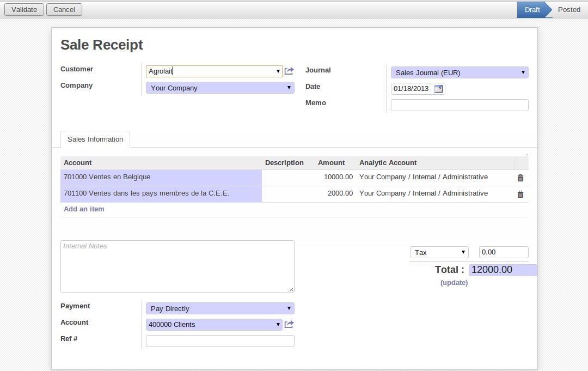Open the Date calendar picker icon
Screen dimensions: 588x371
pos(438,89)
